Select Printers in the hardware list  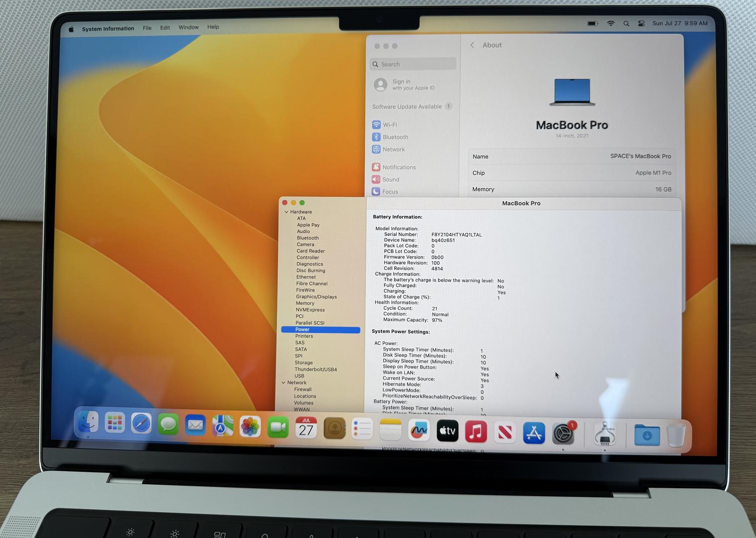pyautogui.click(x=304, y=336)
